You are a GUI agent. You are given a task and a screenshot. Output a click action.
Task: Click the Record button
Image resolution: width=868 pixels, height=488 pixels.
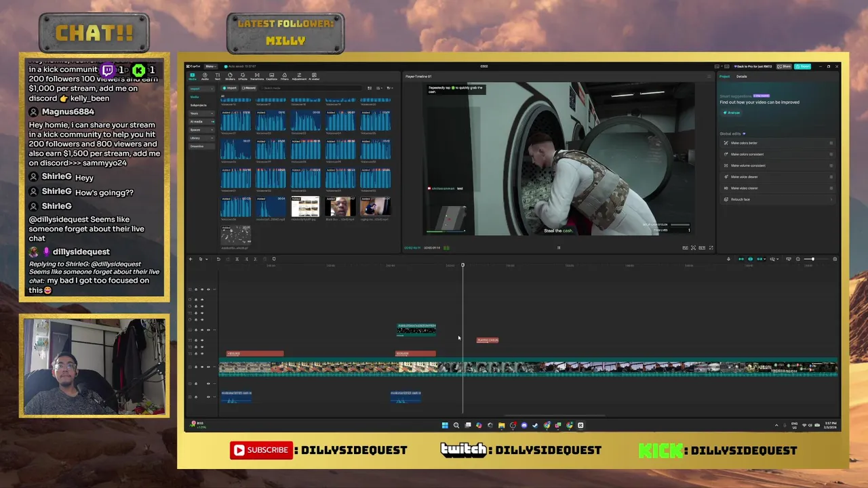[249, 88]
